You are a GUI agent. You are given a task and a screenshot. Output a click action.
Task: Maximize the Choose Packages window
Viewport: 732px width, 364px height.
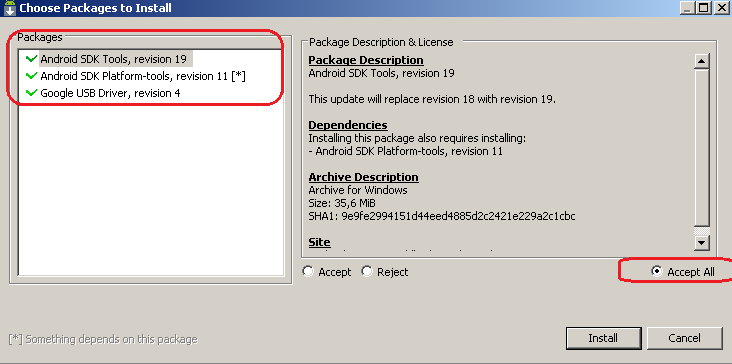[703, 7]
